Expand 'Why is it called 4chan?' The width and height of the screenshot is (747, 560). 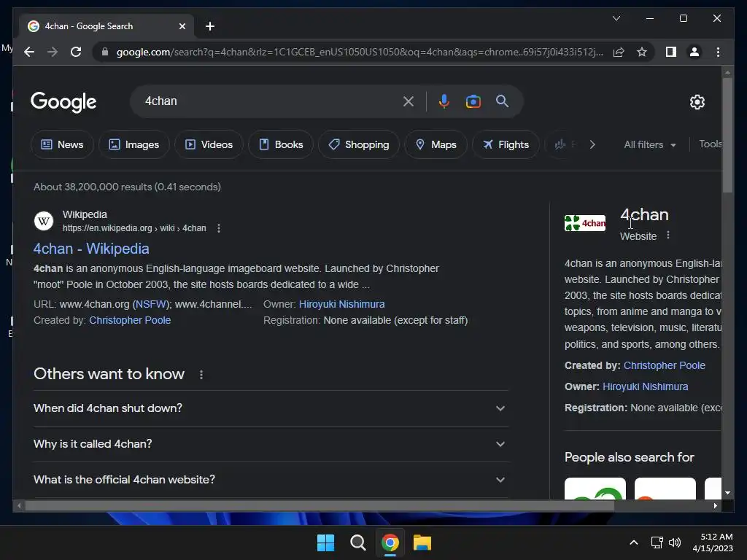click(271, 444)
